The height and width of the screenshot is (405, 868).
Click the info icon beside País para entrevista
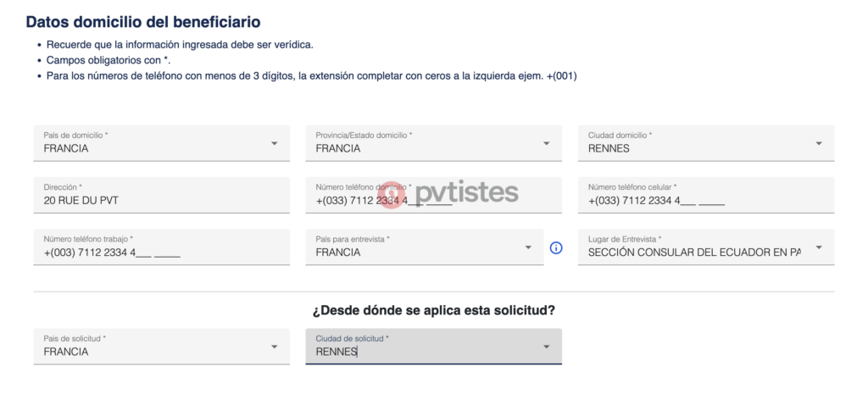click(x=556, y=248)
